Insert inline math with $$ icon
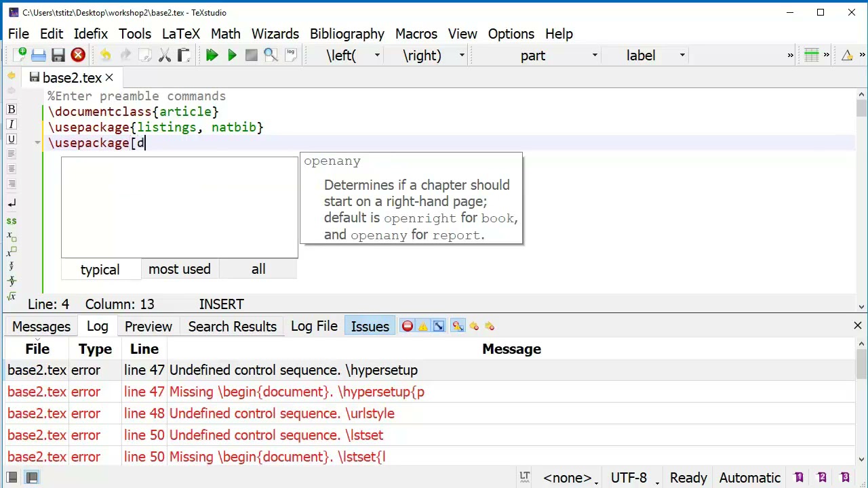The image size is (868, 488). tap(12, 220)
